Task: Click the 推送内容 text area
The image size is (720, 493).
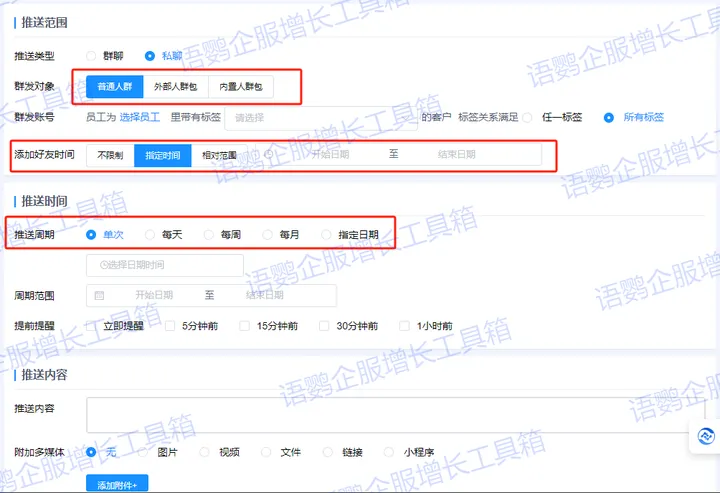Action: tap(395, 414)
